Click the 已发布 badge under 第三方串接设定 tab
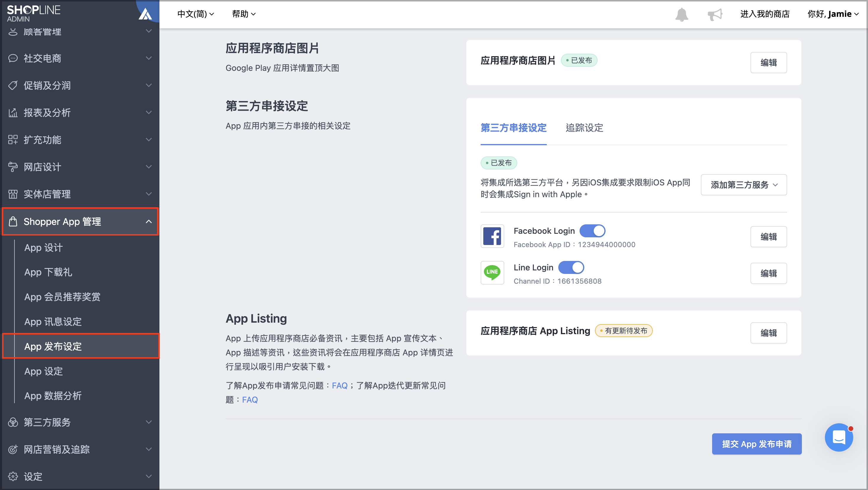This screenshot has width=868, height=490. point(499,163)
